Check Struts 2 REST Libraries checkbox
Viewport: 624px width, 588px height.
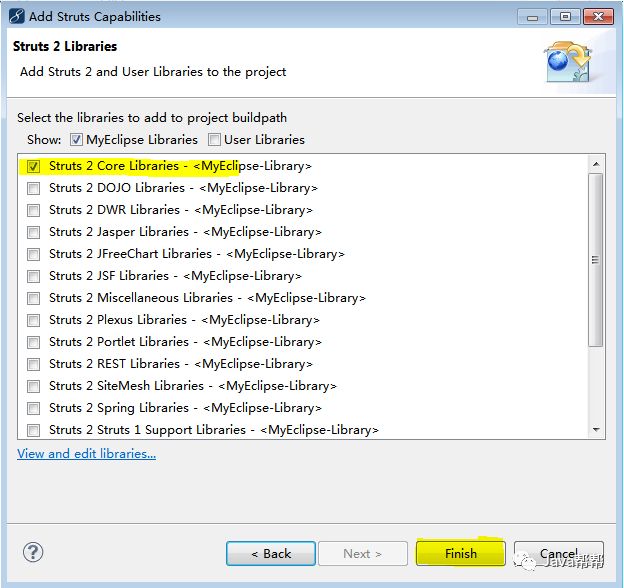[x=33, y=364]
